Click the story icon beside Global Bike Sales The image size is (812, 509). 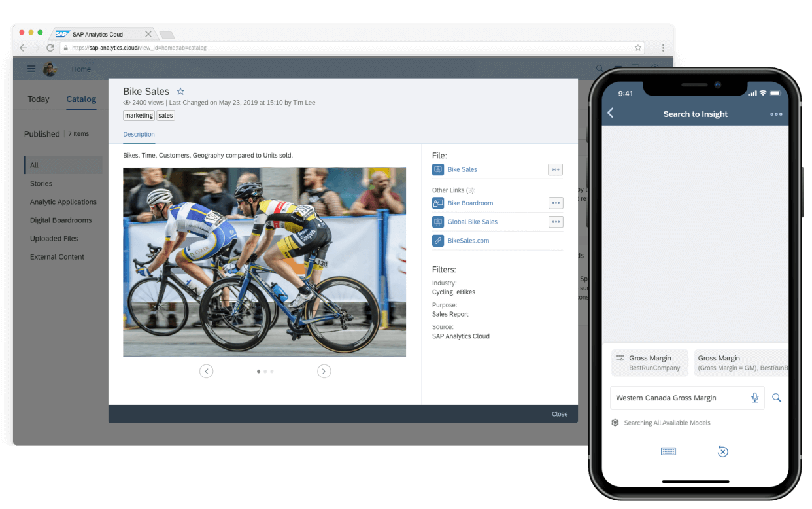pyautogui.click(x=438, y=222)
